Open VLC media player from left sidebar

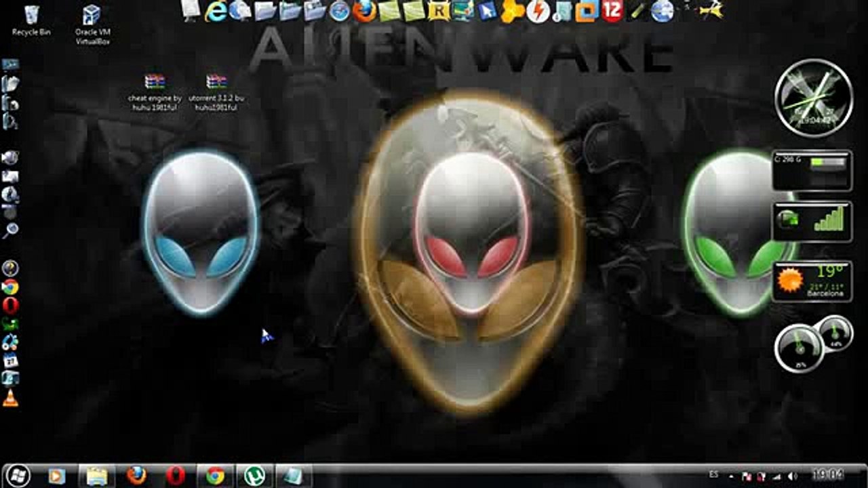[10, 398]
